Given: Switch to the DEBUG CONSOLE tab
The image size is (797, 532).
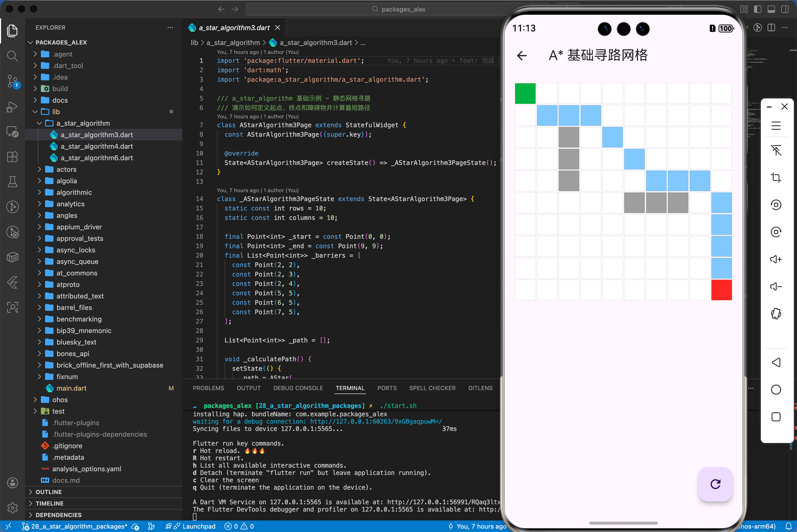Looking at the screenshot, I should tap(298, 388).
